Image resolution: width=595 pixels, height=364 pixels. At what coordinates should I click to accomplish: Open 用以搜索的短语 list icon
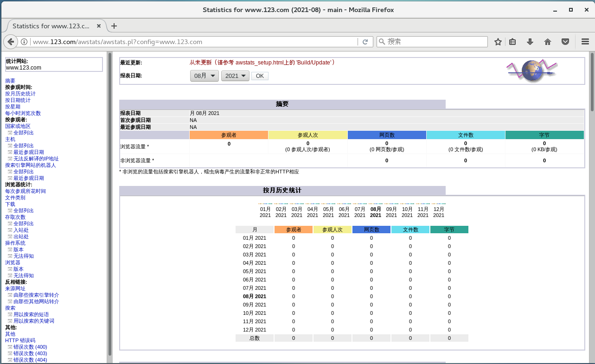click(10, 315)
